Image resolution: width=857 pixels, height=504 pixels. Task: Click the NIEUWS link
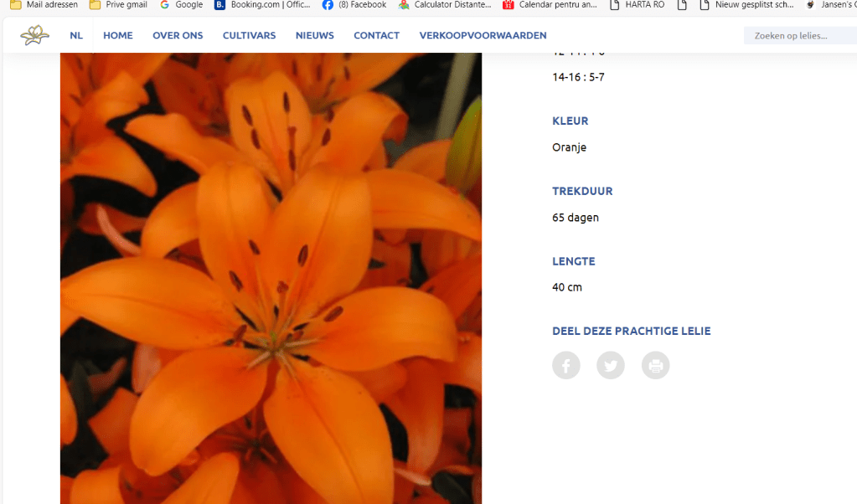tap(314, 35)
